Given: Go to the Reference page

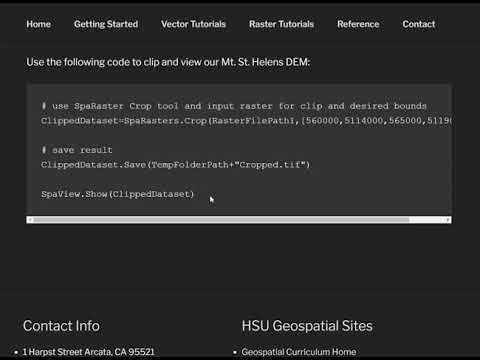Looking at the screenshot, I should coord(358,24).
